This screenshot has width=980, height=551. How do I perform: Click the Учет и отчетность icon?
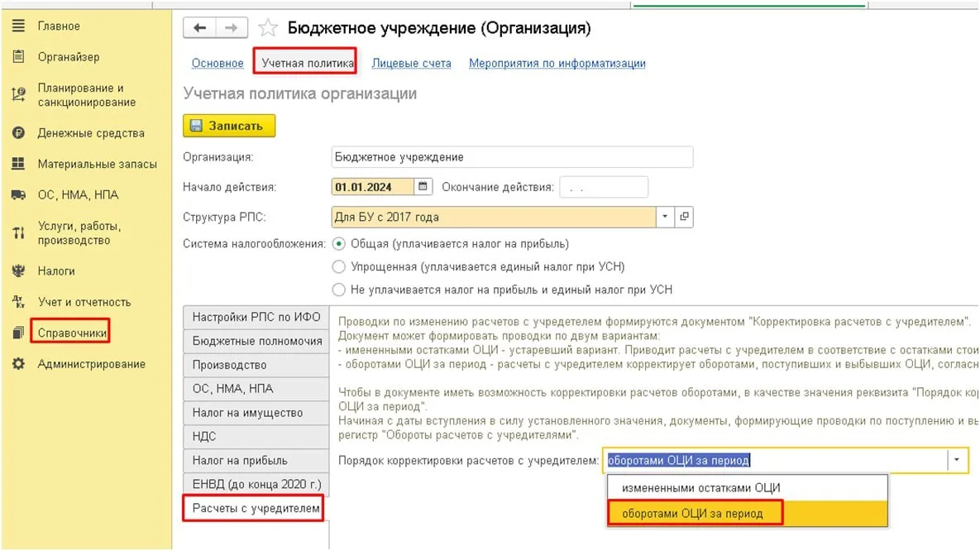click(x=19, y=301)
